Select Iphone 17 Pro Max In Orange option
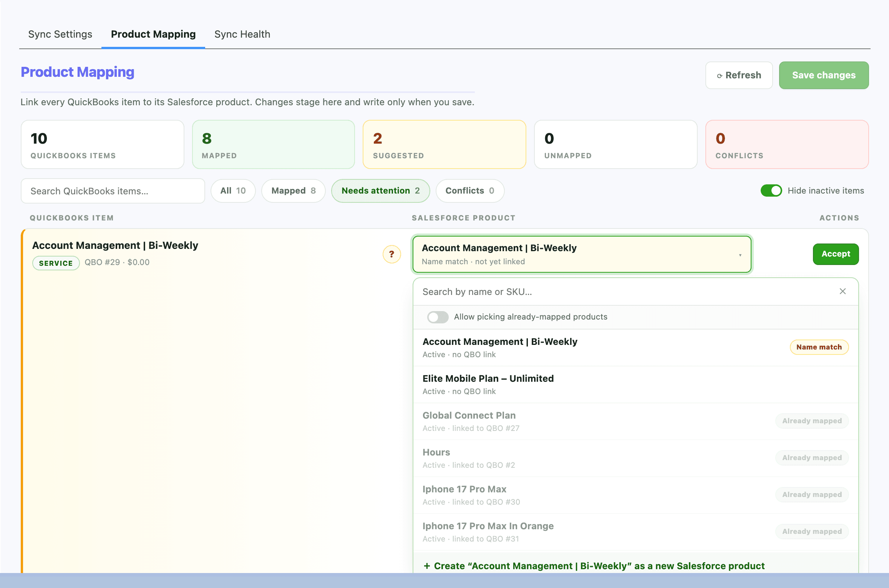This screenshot has width=889, height=588. click(x=635, y=532)
